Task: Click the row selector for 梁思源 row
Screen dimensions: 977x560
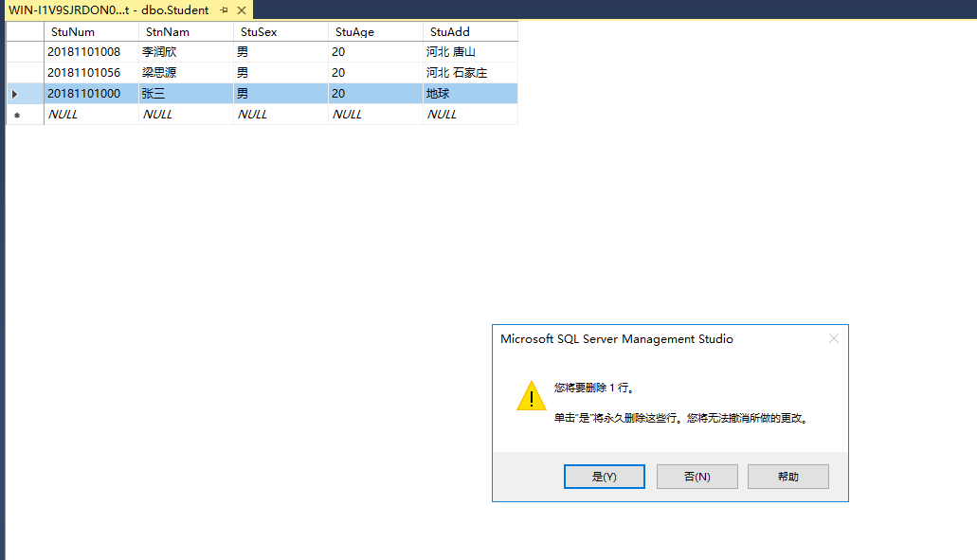Action: tap(25, 72)
